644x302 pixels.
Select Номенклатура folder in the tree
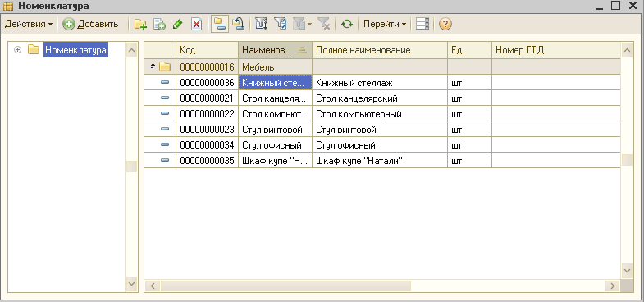[75, 50]
